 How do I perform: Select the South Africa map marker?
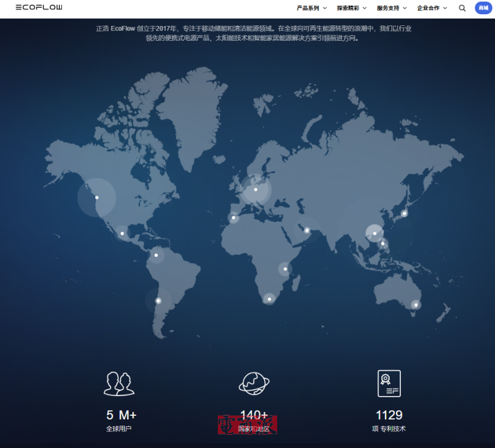(269, 299)
